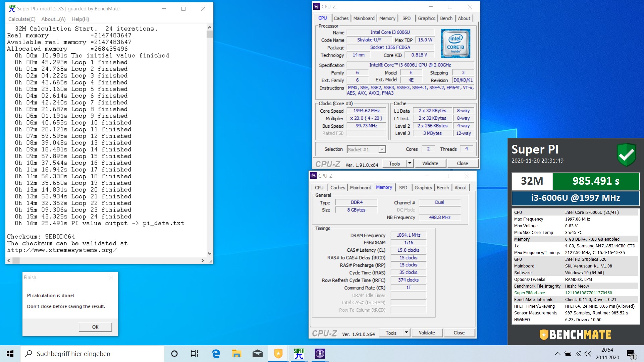Expand the Socket #1 selection dropdown

tap(382, 149)
